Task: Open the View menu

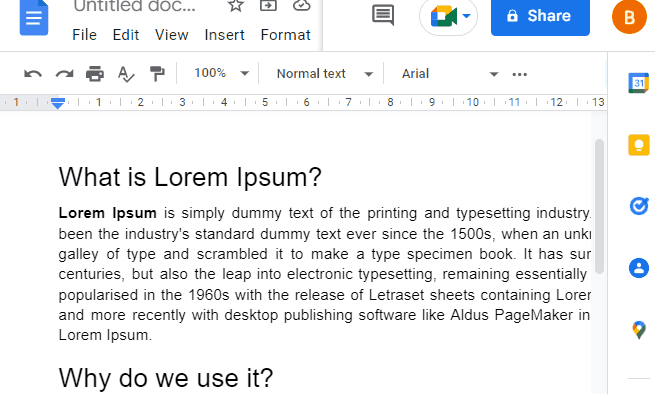Action: point(172,35)
